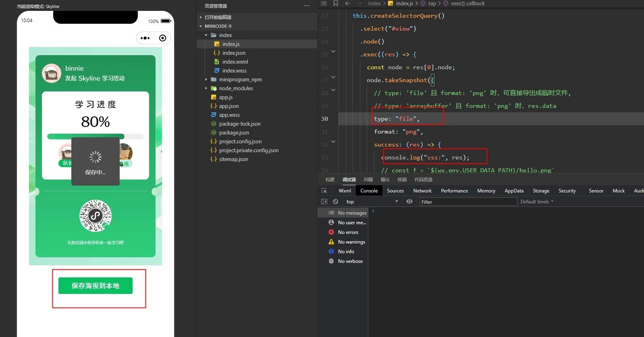Open index.js in the file tree
The height and width of the screenshot is (337, 644).
pyautogui.click(x=257, y=44)
